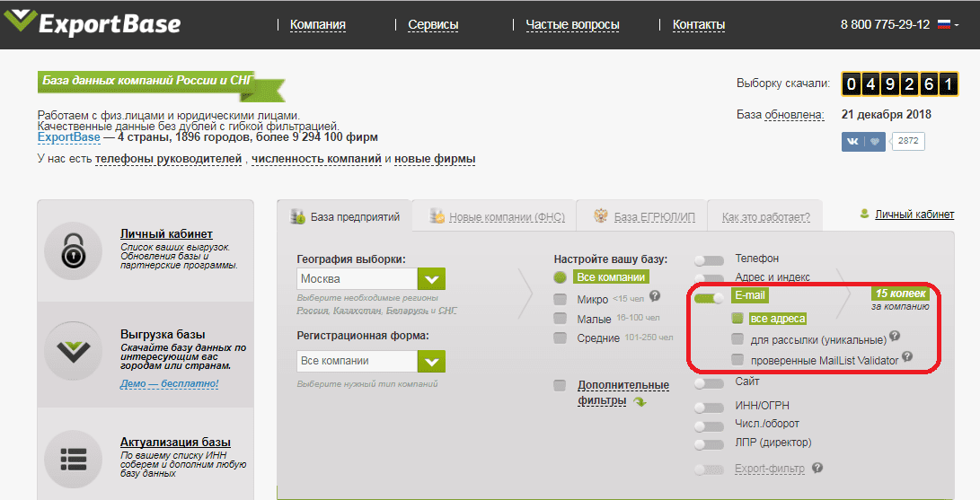Image resolution: width=980 pixels, height=500 pixels.
Task: Switch to База ЕГРЮЛ/ИП tab
Action: [654, 217]
